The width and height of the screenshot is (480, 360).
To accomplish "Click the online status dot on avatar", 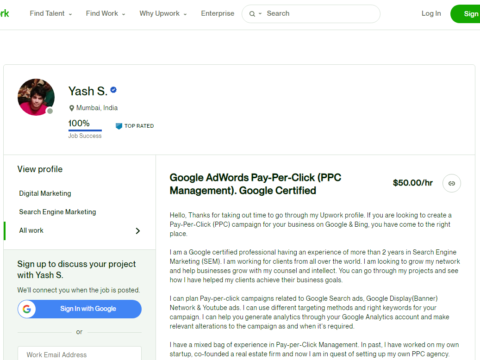I will click(50, 111).
